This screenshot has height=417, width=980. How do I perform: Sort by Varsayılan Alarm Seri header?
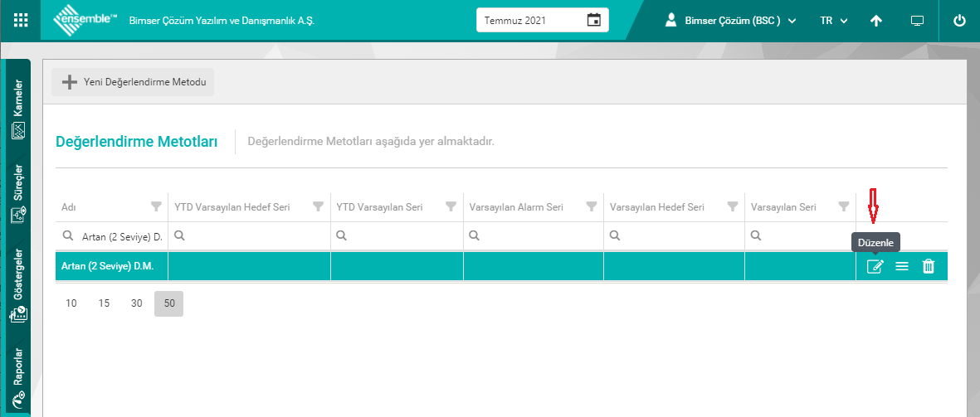516,207
